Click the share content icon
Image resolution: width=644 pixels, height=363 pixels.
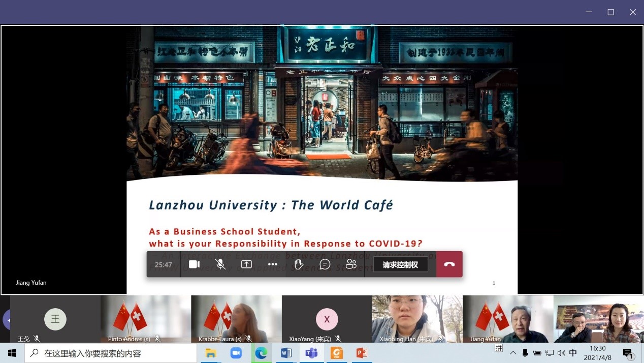pyautogui.click(x=246, y=264)
